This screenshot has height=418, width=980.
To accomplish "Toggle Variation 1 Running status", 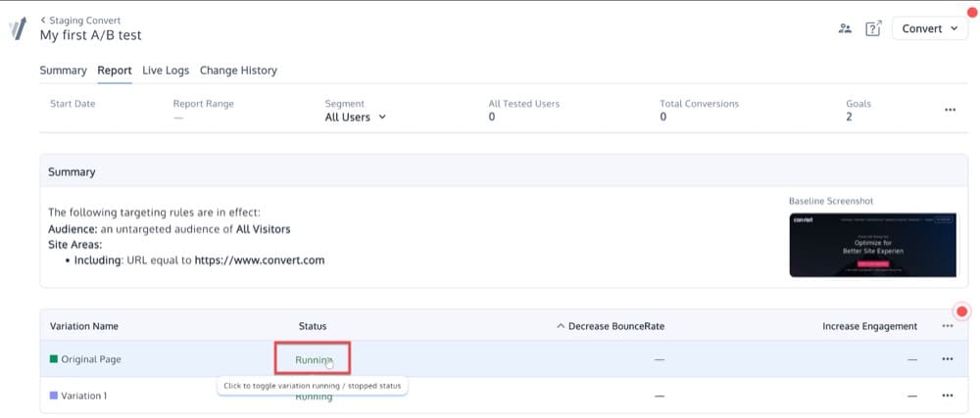I will (314, 396).
